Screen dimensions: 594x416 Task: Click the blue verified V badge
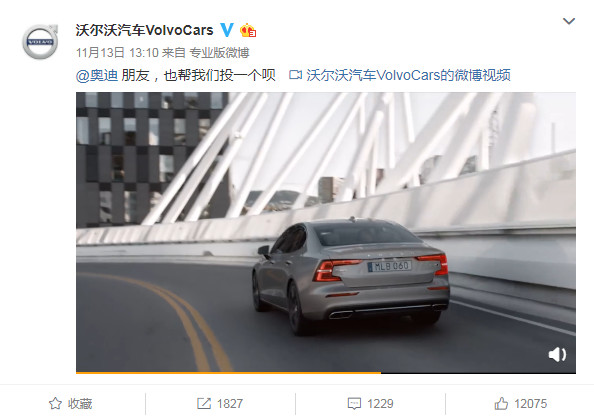pos(227,30)
